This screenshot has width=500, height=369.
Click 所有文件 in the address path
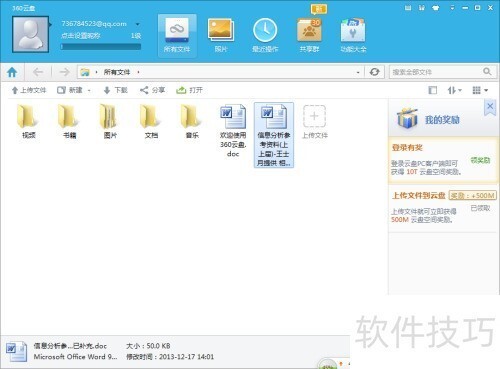tap(117, 72)
